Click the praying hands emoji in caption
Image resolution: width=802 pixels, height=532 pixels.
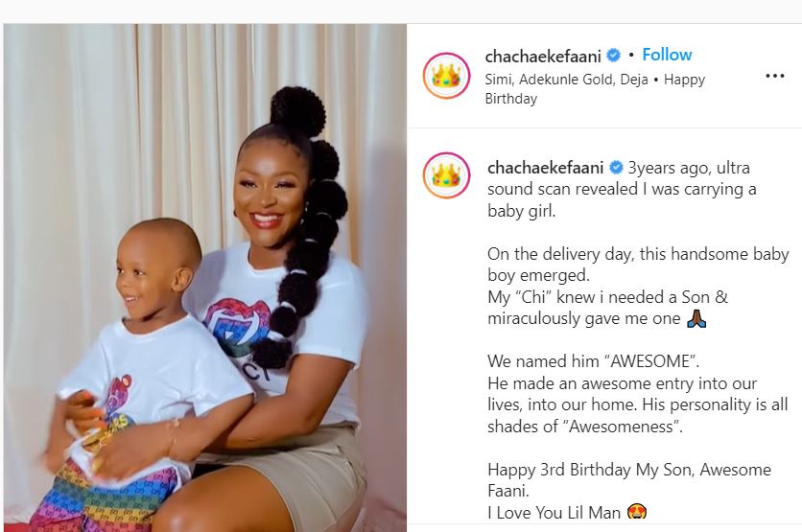pos(696,318)
